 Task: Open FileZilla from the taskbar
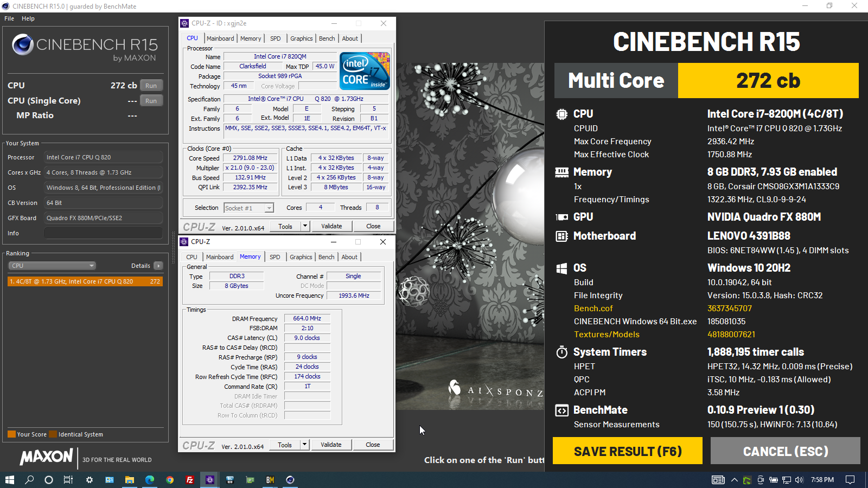pyautogui.click(x=190, y=480)
